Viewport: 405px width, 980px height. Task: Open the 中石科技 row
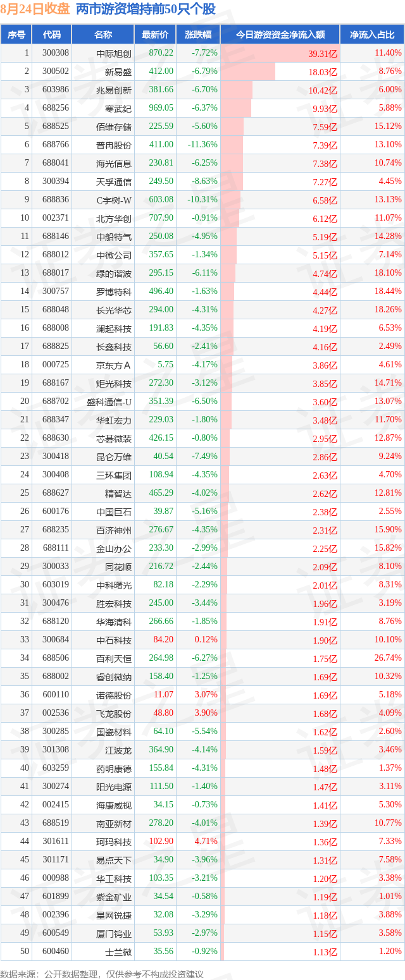tap(202, 640)
